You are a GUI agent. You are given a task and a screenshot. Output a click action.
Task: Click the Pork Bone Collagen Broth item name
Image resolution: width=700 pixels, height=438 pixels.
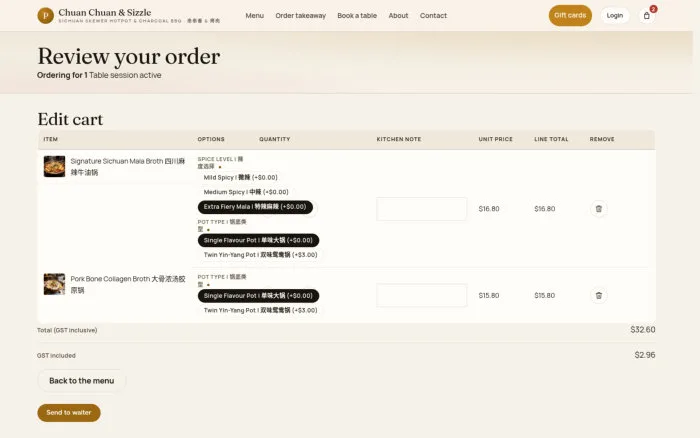point(128,284)
